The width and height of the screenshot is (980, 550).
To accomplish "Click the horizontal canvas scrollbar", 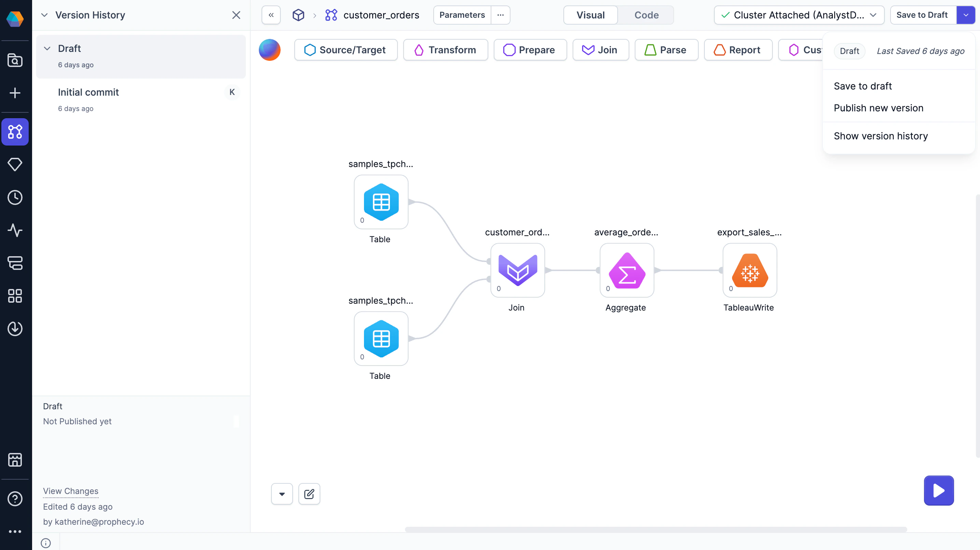I will pos(655,530).
